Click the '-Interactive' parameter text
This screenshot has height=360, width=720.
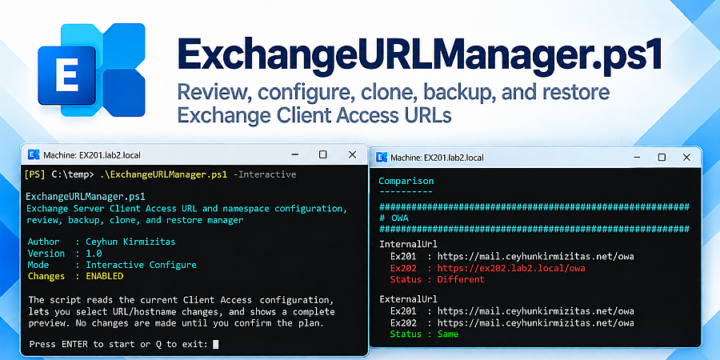[x=265, y=174]
